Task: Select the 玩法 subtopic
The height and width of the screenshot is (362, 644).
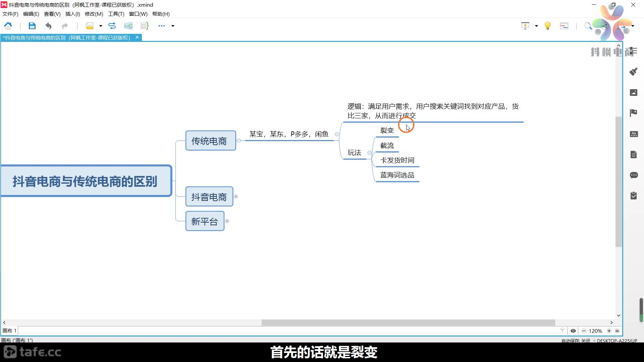Action: click(x=354, y=153)
